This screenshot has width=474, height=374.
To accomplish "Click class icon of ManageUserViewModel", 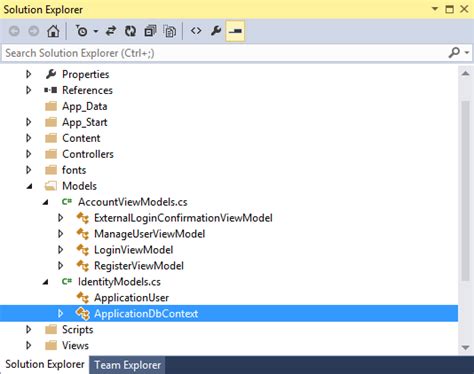I will 82,234.
